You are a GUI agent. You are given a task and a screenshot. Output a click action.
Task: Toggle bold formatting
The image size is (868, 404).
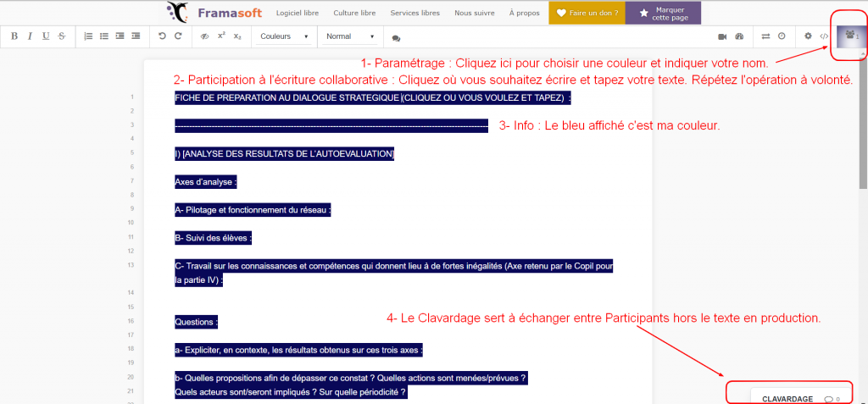coord(14,36)
